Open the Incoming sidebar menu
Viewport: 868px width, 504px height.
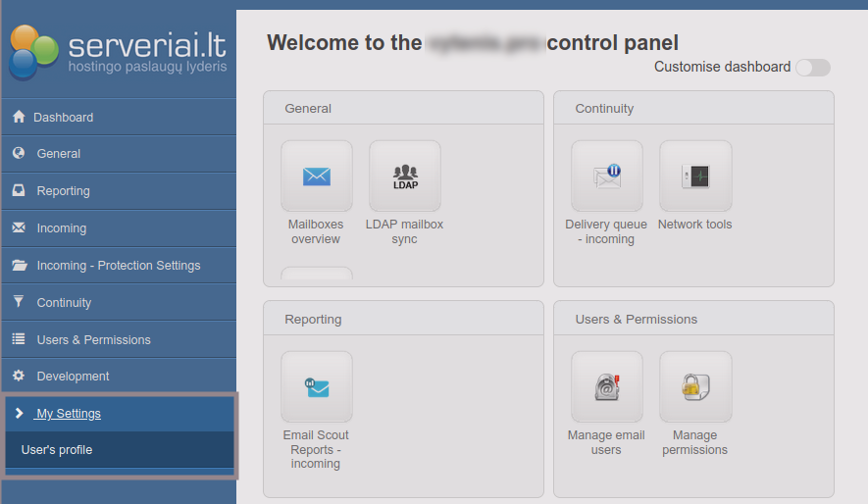point(61,228)
